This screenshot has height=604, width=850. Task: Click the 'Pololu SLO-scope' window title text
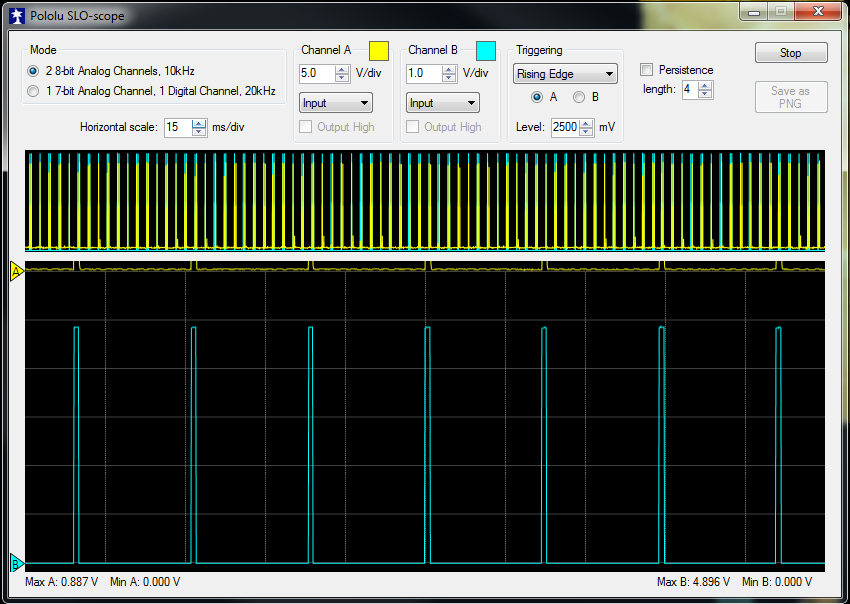point(77,16)
